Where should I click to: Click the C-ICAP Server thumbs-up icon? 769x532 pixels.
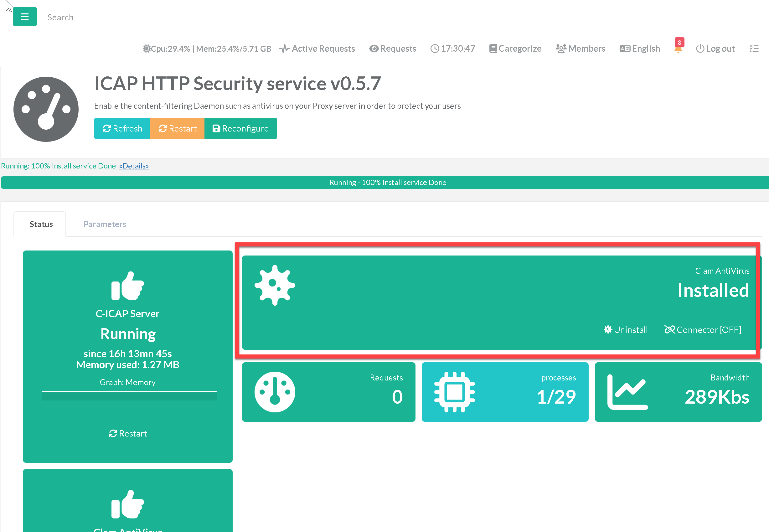click(127, 286)
